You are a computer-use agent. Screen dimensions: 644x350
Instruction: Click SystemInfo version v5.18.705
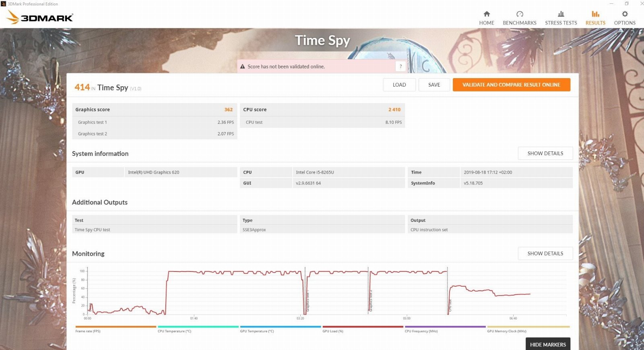pyautogui.click(x=473, y=183)
